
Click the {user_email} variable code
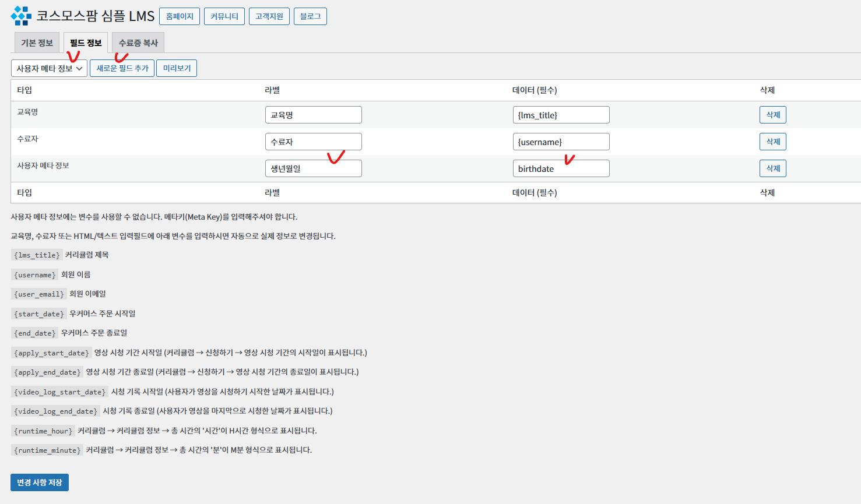(x=39, y=294)
